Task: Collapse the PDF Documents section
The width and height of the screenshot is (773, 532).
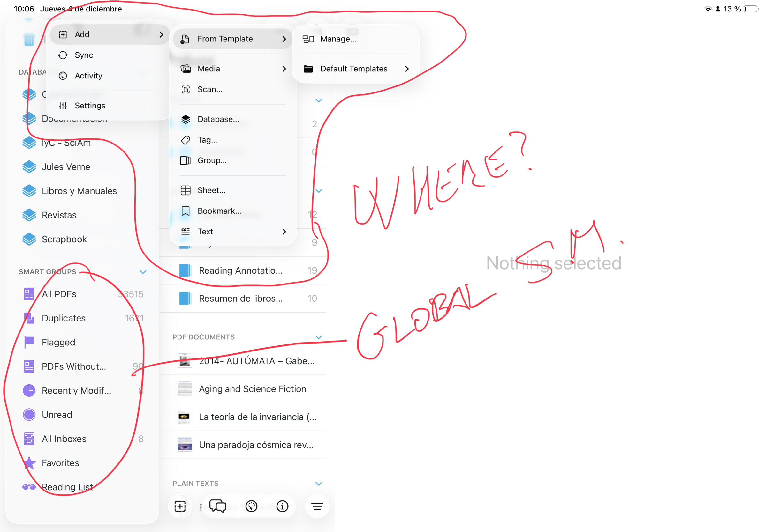Action: [319, 337]
